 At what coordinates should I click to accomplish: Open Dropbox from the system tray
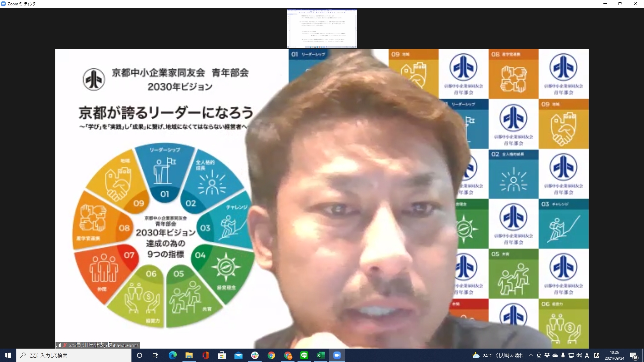[547, 355]
